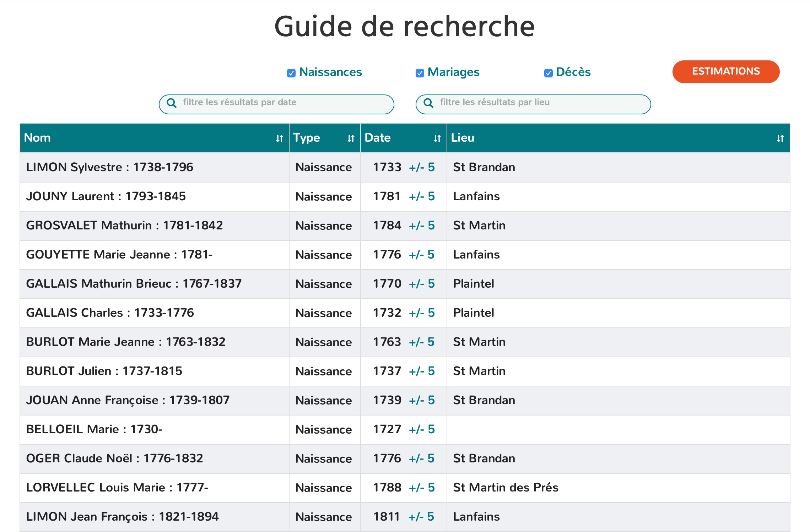The height and width of the screenshot is (532, 810).
Task: Select row GROSVALET Mathurin : 1781-1842
Action: coord(405,226)
